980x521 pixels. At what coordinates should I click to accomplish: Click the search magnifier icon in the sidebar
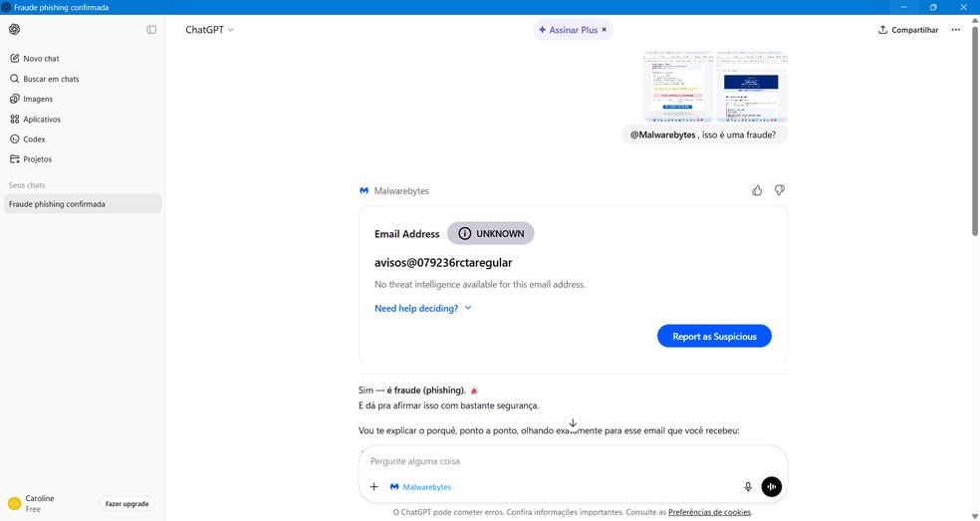14,79
